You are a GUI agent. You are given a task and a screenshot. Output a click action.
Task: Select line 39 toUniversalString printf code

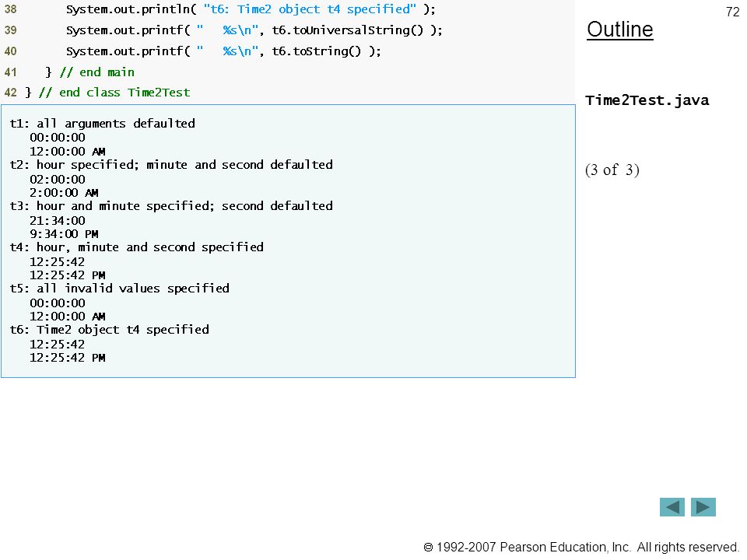(254, 30)
